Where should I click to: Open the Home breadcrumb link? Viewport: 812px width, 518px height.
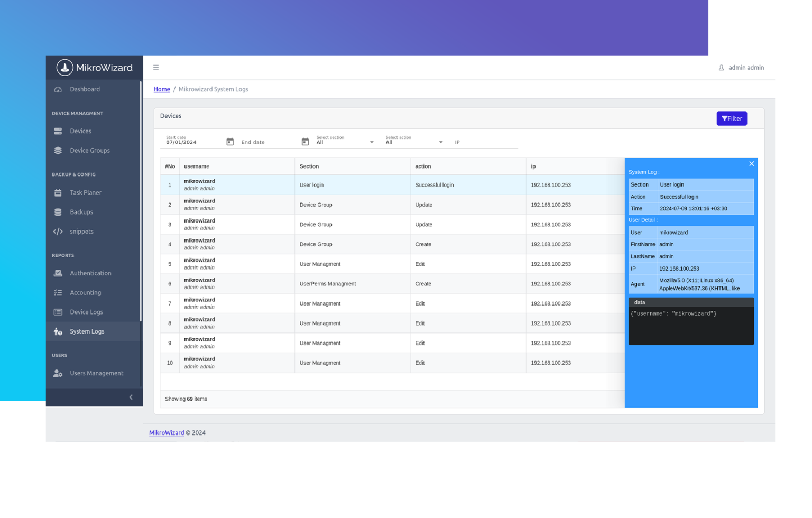point(162,89)
